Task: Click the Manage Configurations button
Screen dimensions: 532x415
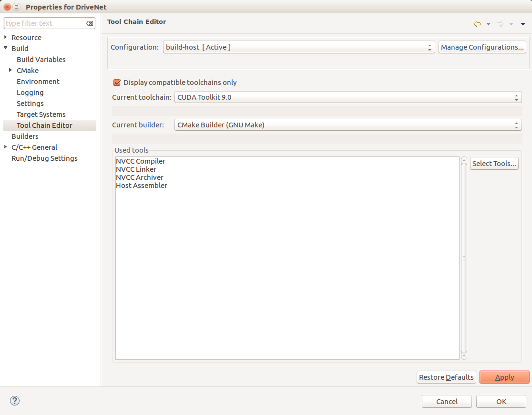Action: [481, 47]
